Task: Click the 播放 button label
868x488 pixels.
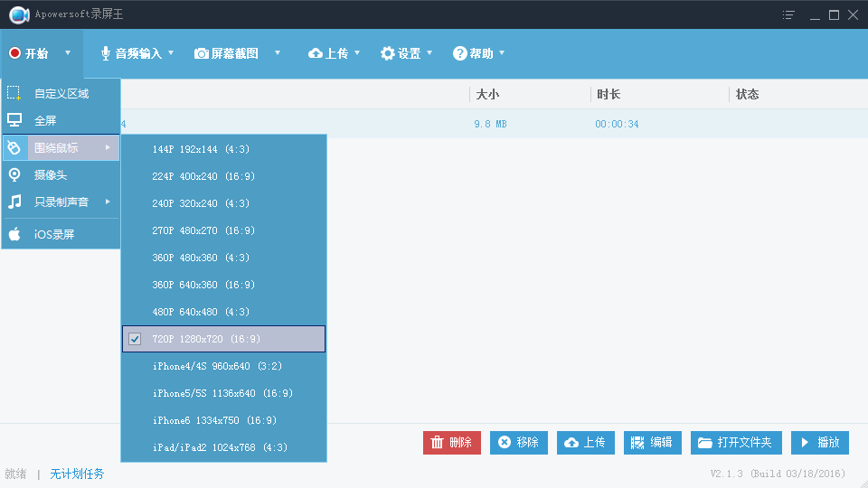Action: tap(829, 443)
